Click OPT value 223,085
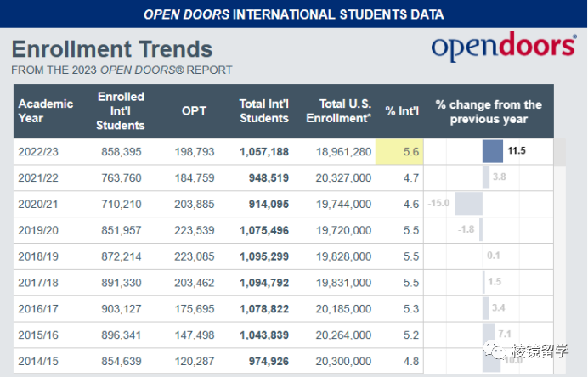The height and width of the screenshot is (377, 588). pyautogui.click(x=195, y=256)
